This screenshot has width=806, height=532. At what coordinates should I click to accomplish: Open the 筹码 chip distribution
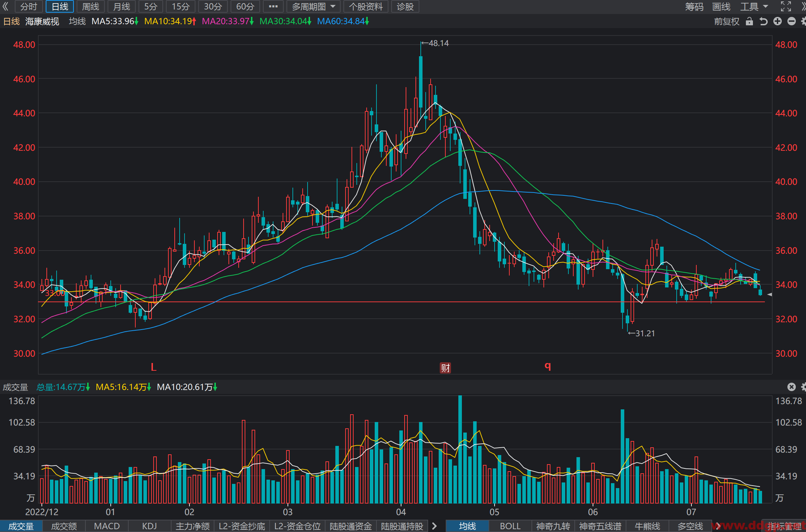[x=694, y=6]
